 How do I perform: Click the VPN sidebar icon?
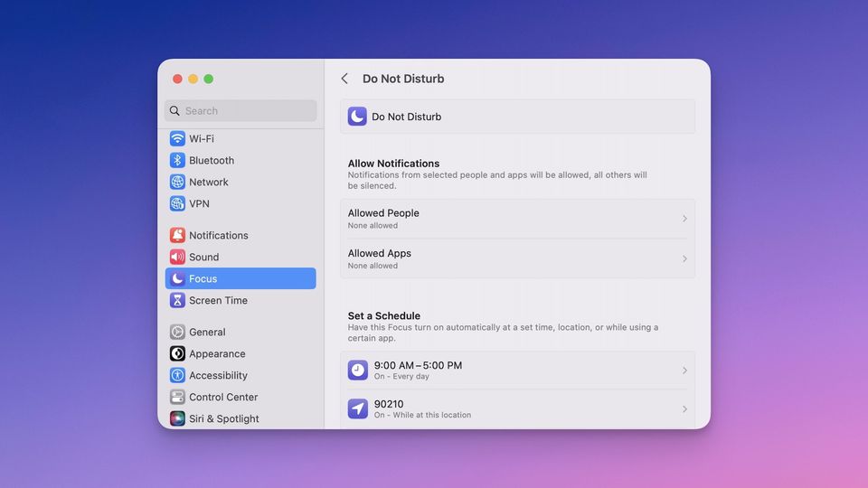click(x=177, y=203)
